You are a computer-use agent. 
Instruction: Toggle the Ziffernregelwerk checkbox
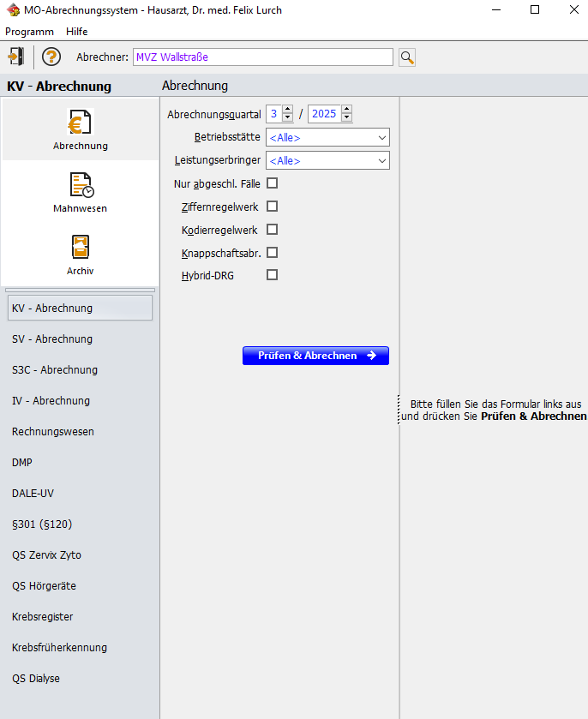pos(273,206)
